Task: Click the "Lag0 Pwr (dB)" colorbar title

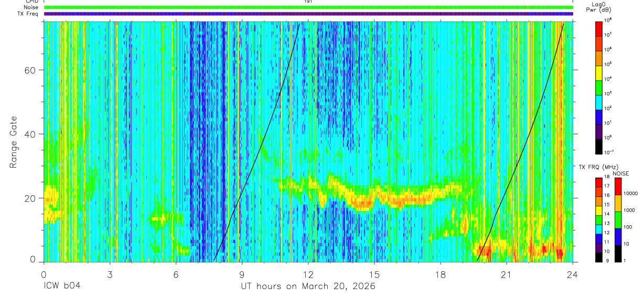Action: 599,7
